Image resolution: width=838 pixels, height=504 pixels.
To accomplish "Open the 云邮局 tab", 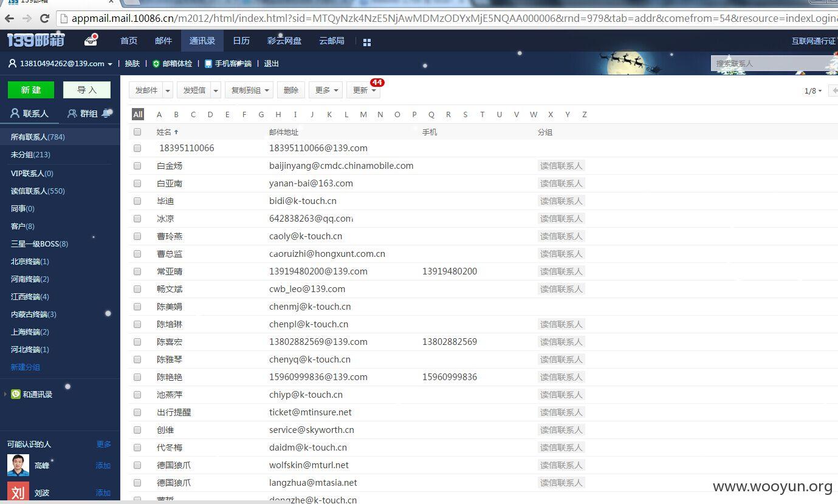I will click(x=332, y=41).
